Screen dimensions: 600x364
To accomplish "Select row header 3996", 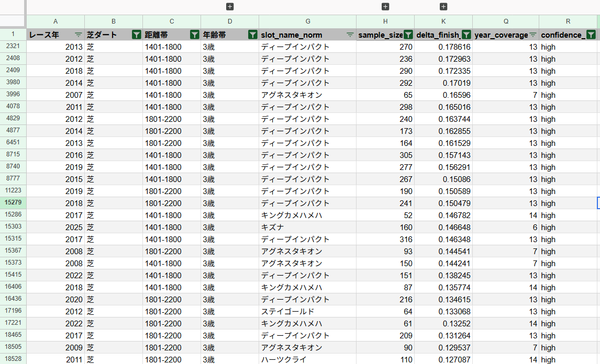I will click(13, 95).
